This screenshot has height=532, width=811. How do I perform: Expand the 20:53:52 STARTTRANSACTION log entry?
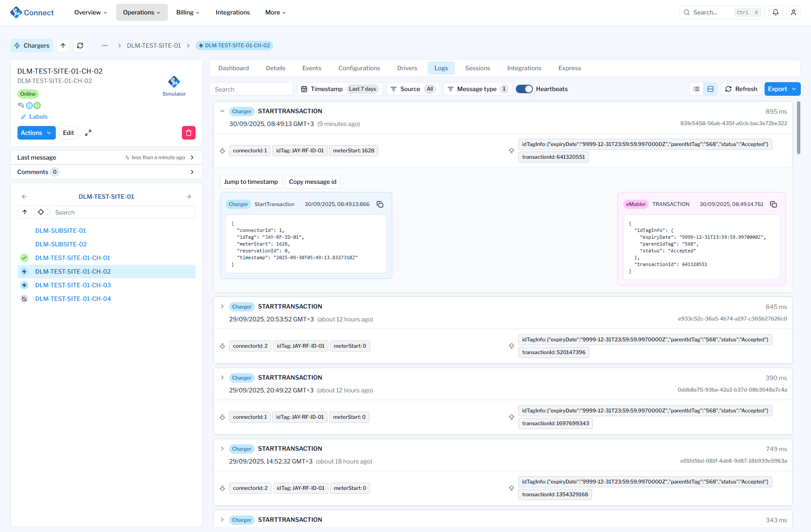pos(222,306)
